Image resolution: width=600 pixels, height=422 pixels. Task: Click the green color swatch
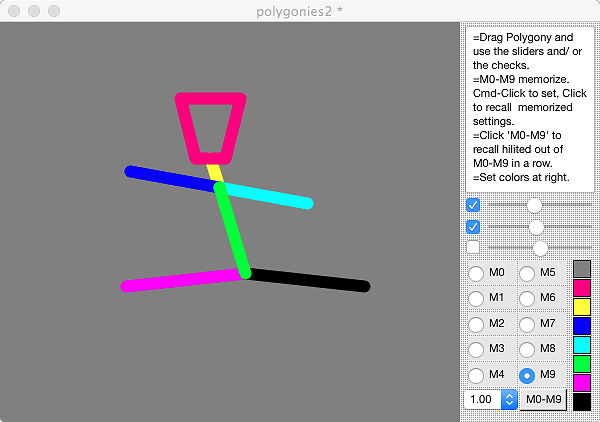click(x=581, y=364)
